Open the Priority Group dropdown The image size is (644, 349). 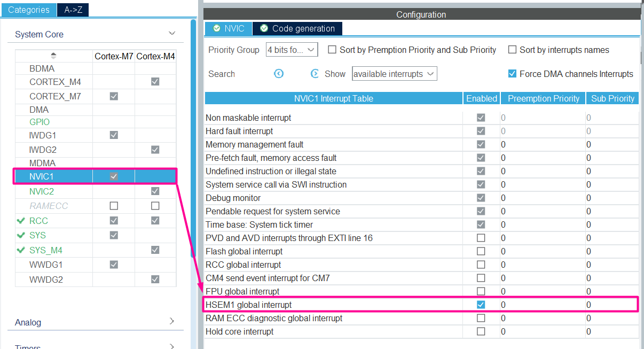292,49
